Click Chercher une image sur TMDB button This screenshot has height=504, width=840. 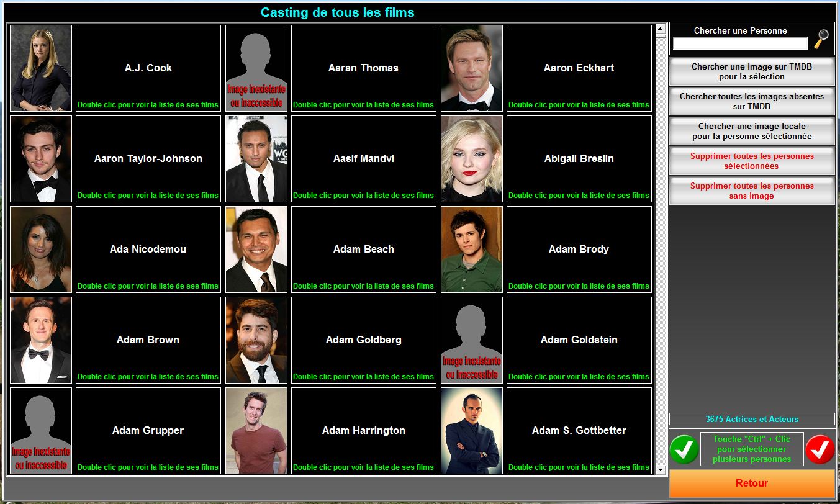752,71
